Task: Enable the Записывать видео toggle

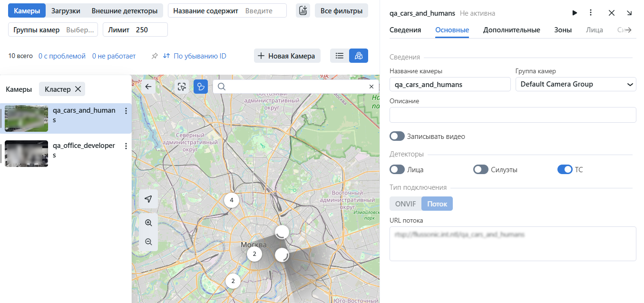Action: pos(397,137)
